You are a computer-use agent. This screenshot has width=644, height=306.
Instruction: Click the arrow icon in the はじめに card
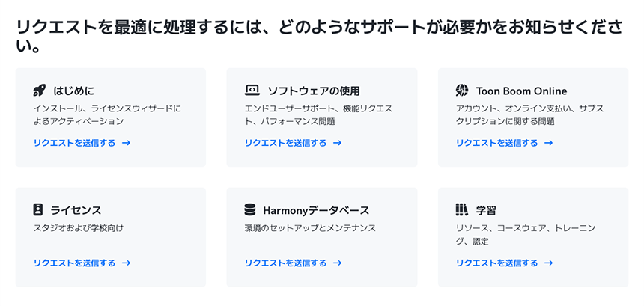coord(126,143)
